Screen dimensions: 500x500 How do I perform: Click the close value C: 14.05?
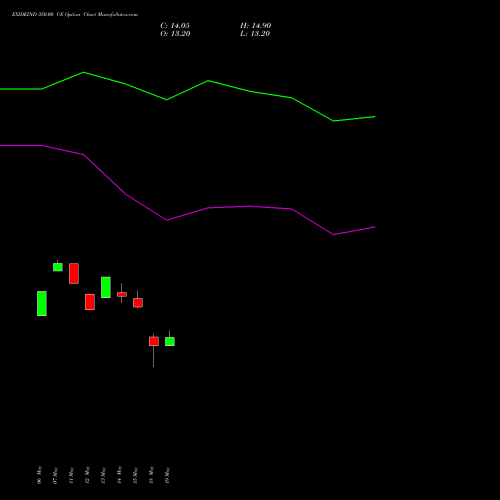(175, 26)
